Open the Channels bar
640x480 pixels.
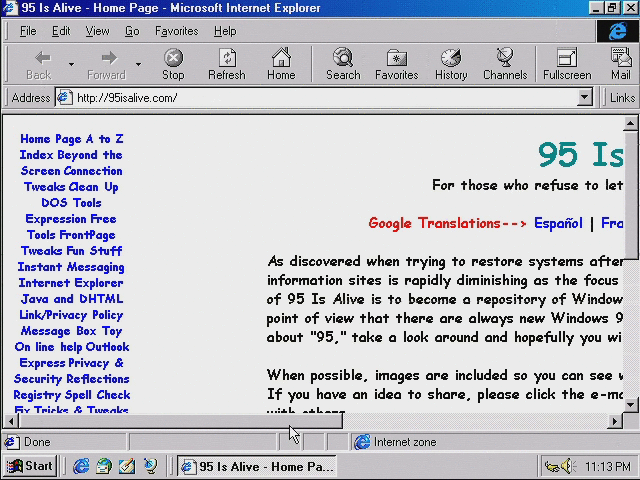coord(505,64)
